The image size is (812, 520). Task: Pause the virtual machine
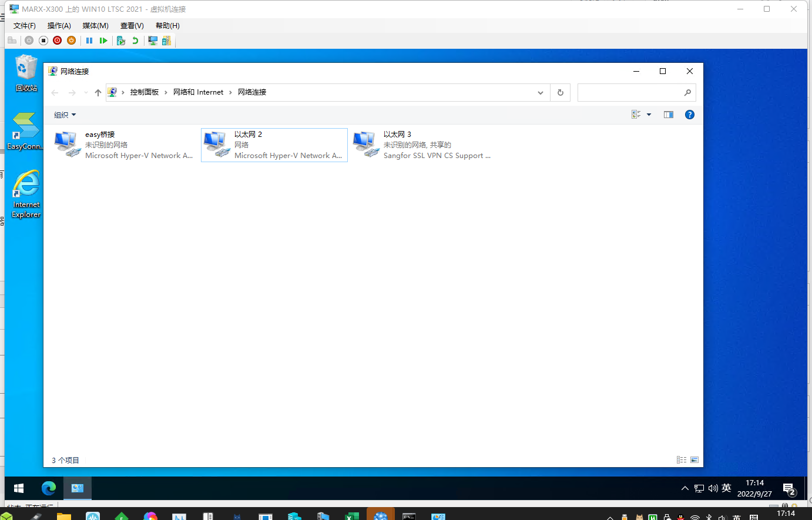point(89,41)
